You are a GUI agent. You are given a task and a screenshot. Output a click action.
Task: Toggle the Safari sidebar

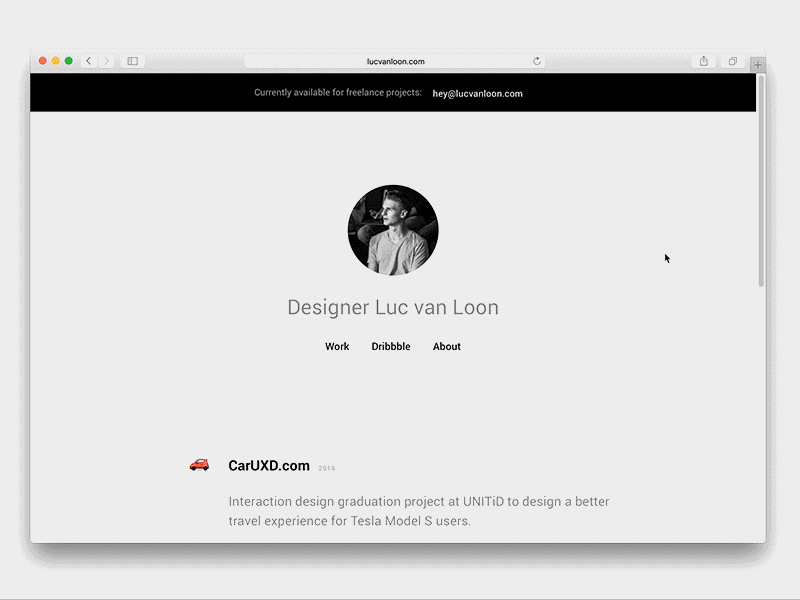tap(131, 60)
